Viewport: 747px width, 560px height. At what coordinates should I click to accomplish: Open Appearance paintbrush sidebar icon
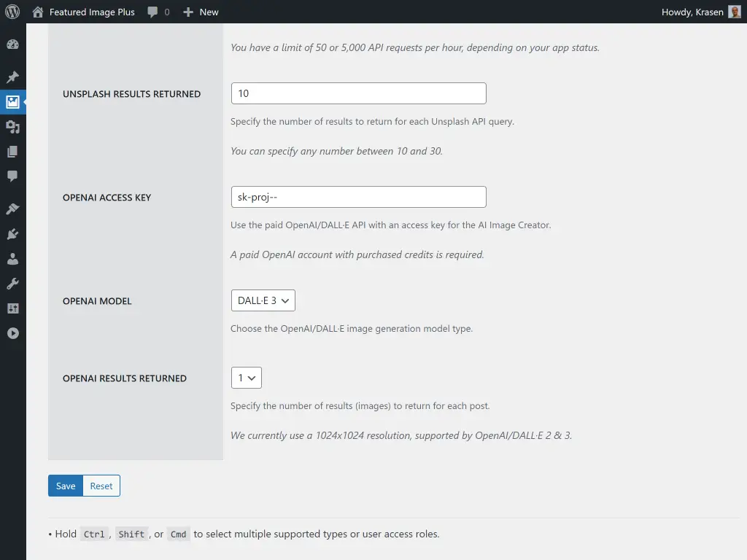click(x=13, y=209)
